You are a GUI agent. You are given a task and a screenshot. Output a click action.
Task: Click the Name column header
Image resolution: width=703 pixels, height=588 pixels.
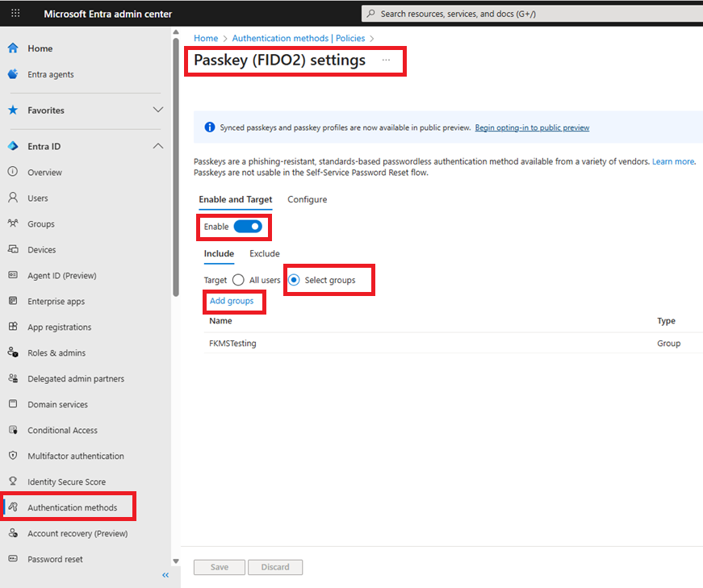coord(220,321)
